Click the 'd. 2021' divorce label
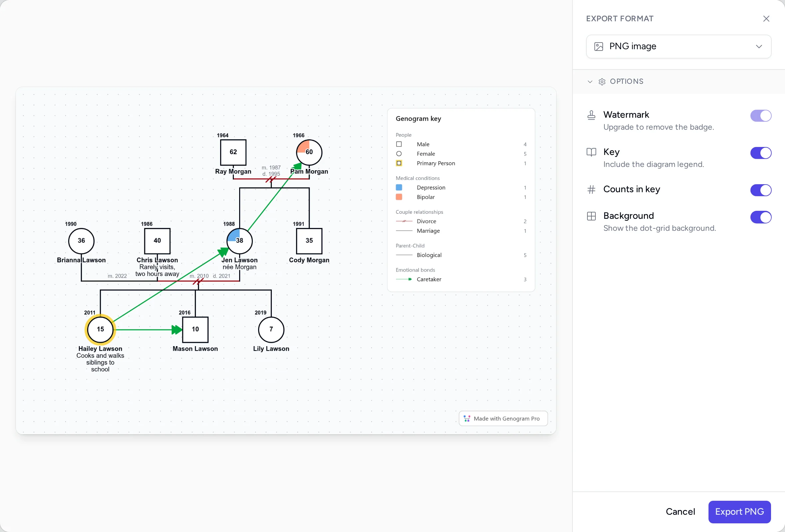 pyautogui.click(x=222, y=276)
